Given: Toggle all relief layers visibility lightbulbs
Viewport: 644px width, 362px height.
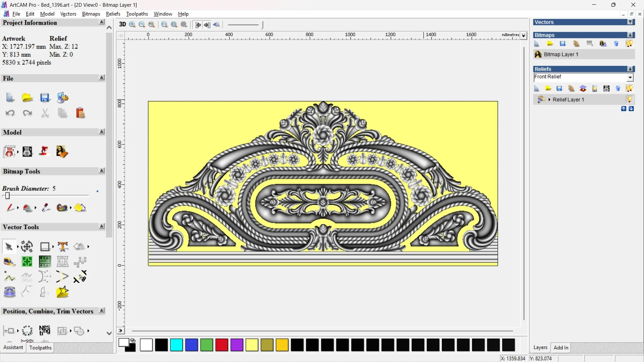Looking at the screenshot, I should point(629,89).
